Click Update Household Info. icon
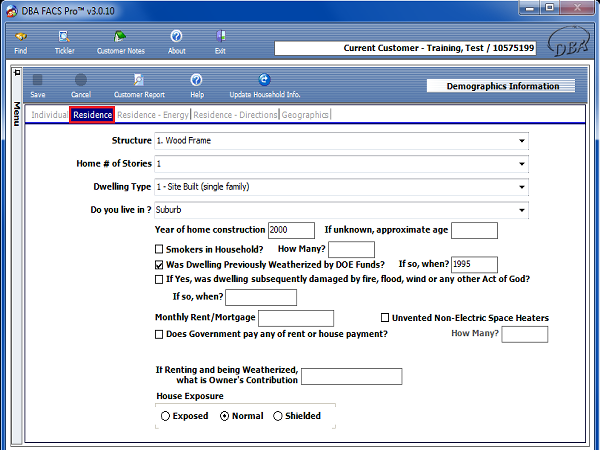The width and height of the screenshot is (600, 450). pos(264,80)
